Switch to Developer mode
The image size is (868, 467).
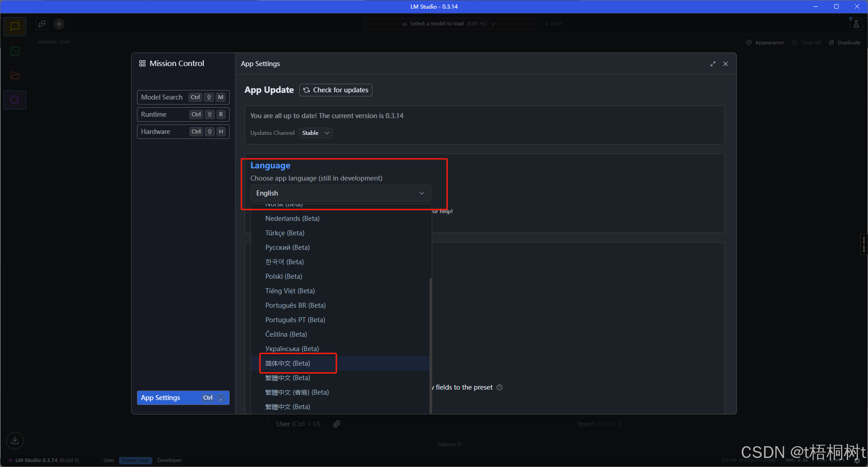(170, 460)
